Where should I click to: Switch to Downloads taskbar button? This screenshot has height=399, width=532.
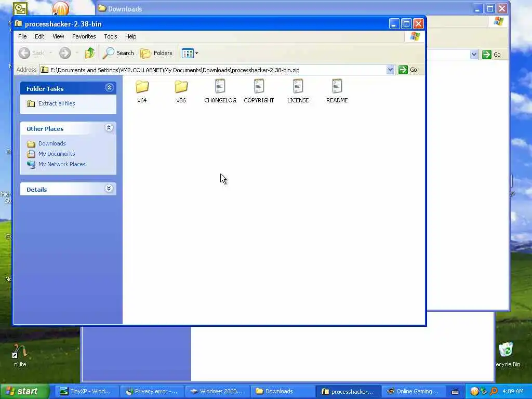pyautogui.click(x=283, y=391)
